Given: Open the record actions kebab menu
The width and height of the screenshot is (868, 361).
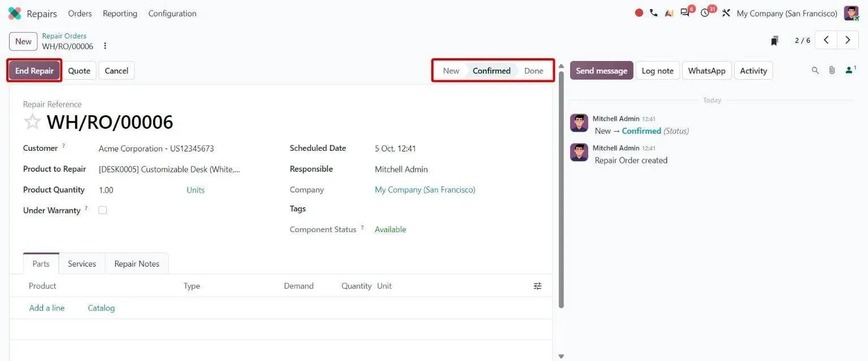Looking at the screenshot, I should 105,46.
